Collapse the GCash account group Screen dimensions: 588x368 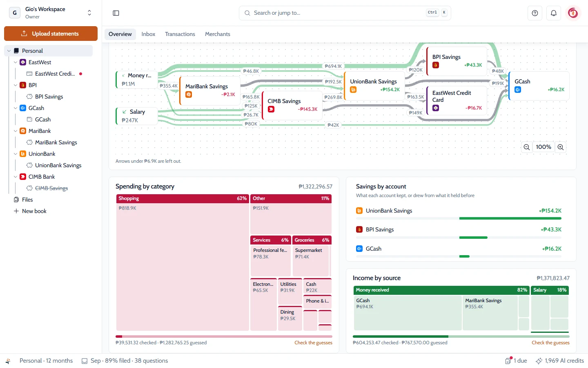pos(16,108)
